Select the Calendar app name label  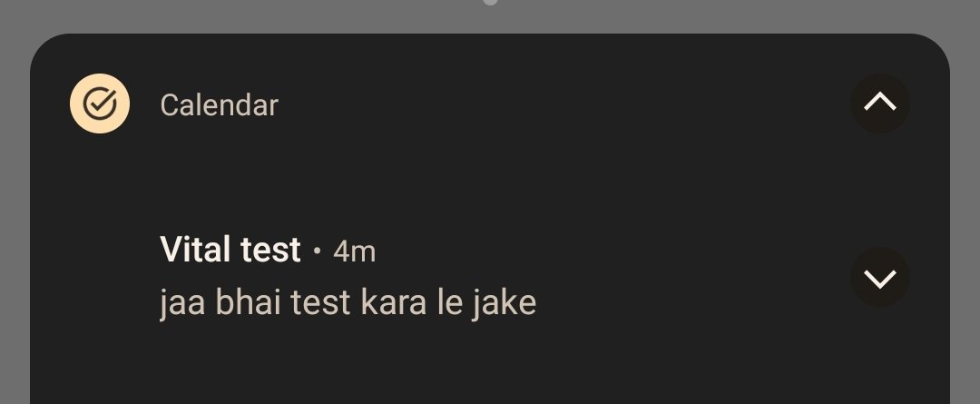tap(220, 105)
